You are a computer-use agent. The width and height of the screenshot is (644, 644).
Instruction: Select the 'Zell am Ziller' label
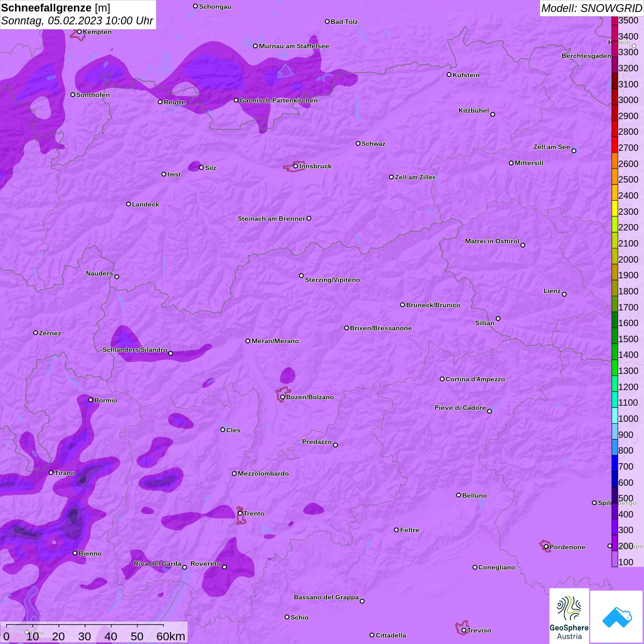pos(415,177)
